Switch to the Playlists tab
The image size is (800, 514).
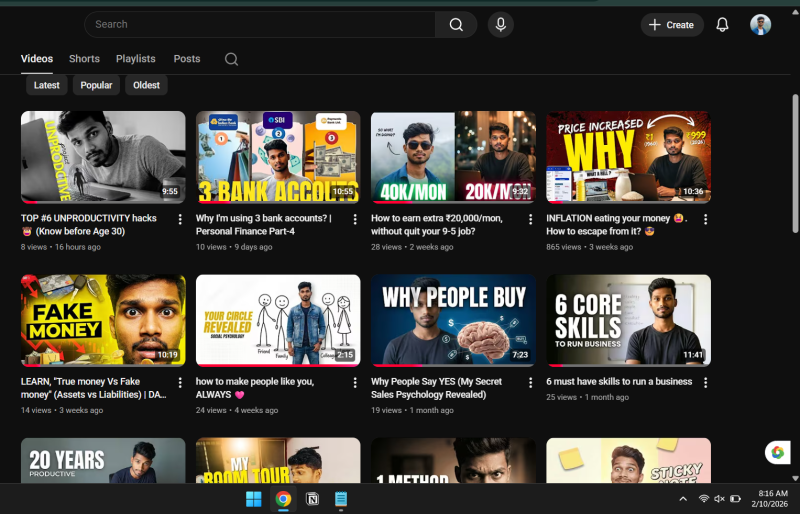pos(135,59)
